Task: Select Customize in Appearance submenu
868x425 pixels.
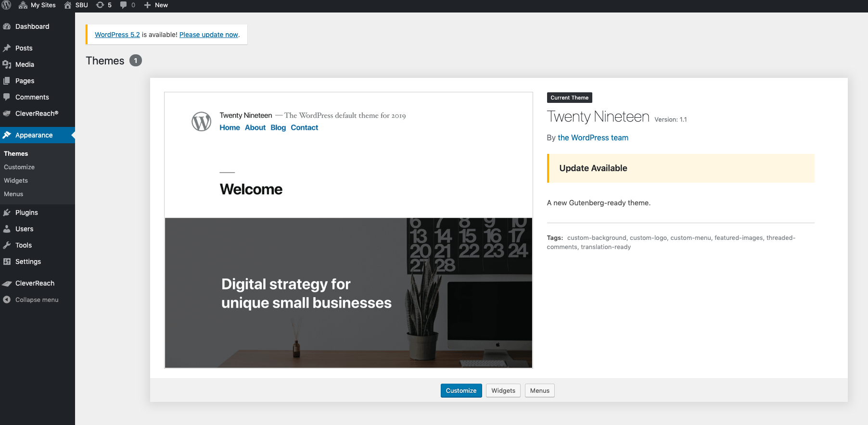Action: click(19, 167)
